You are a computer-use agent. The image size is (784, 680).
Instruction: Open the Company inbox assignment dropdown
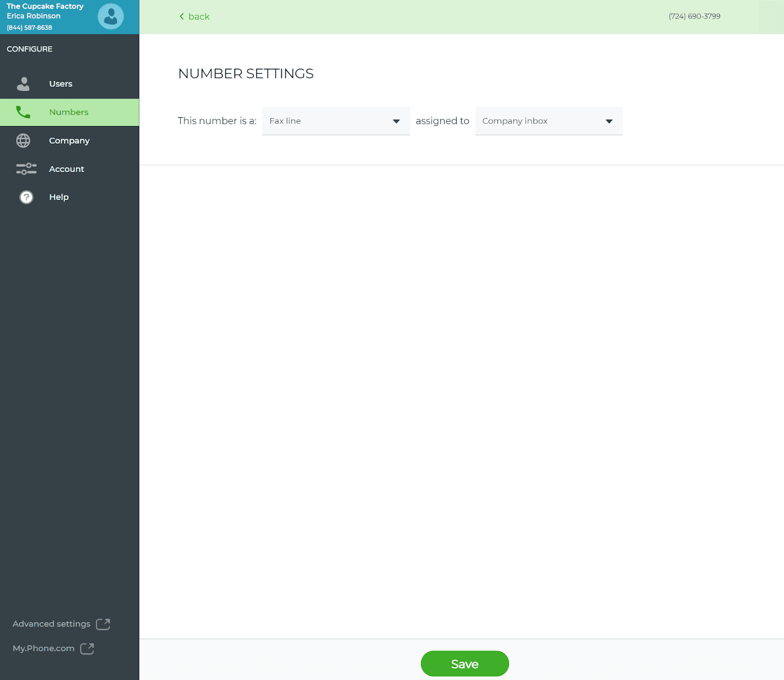(x=549, y=121)
